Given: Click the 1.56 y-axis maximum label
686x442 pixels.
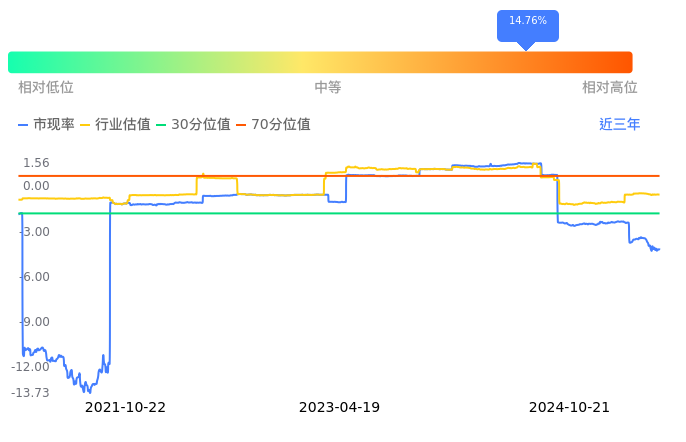Looking at the screenshot, I should click(x=36, y=163).
